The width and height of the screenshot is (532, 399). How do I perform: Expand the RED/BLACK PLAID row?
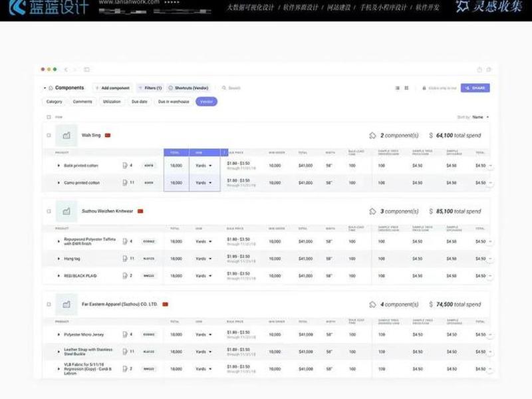[x=59, y=276]
